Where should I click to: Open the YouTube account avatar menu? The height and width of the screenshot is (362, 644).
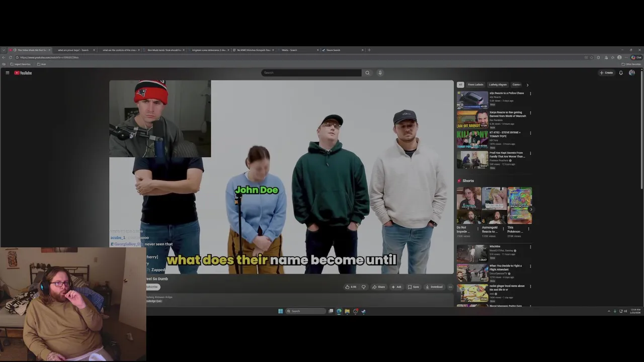coord(631,73)
